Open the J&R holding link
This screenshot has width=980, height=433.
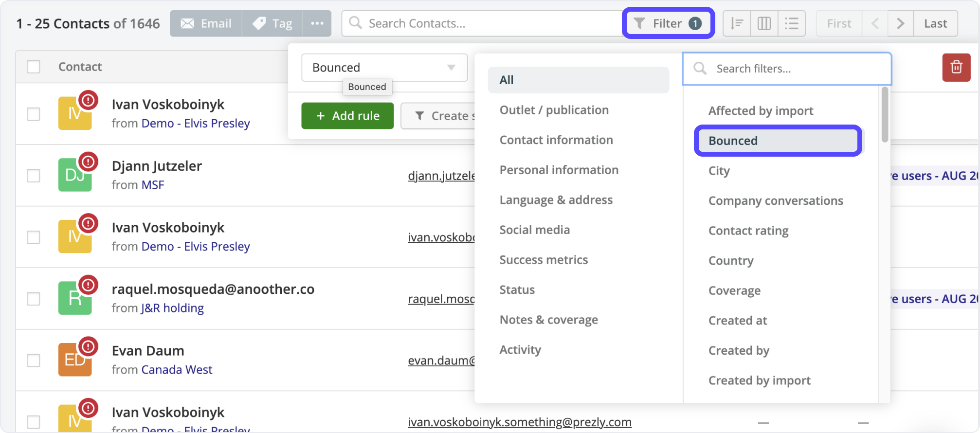click(172, 308)
